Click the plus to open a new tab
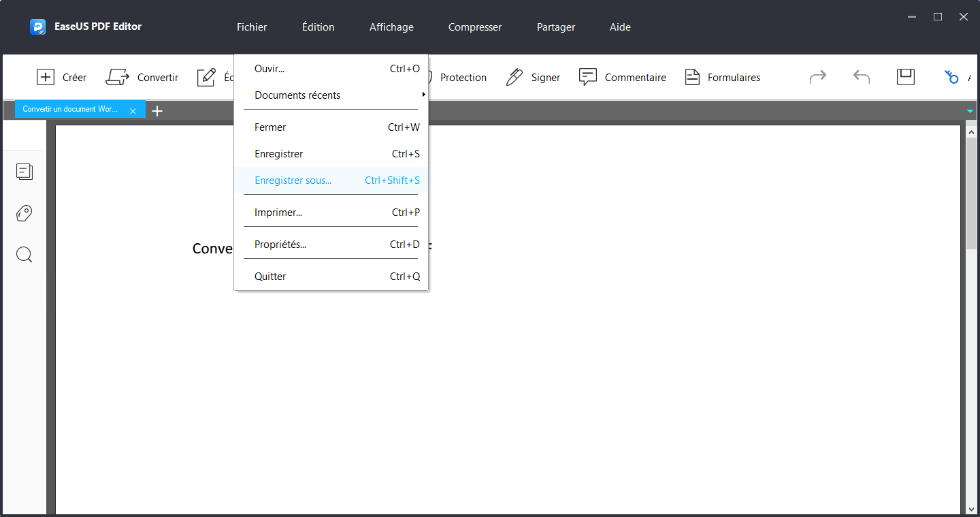The image size is (980, 517). pos(157,110)
